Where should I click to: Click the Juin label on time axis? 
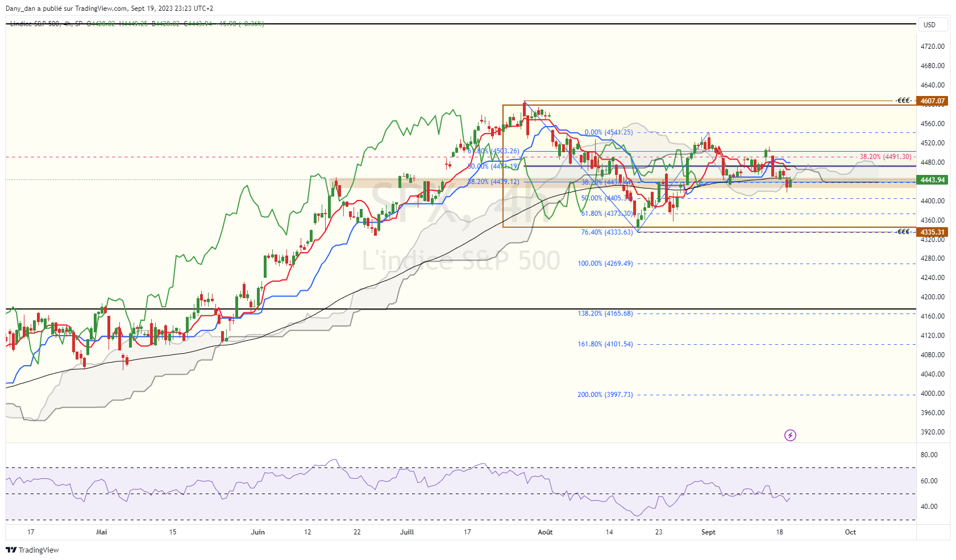coord(257,532)
